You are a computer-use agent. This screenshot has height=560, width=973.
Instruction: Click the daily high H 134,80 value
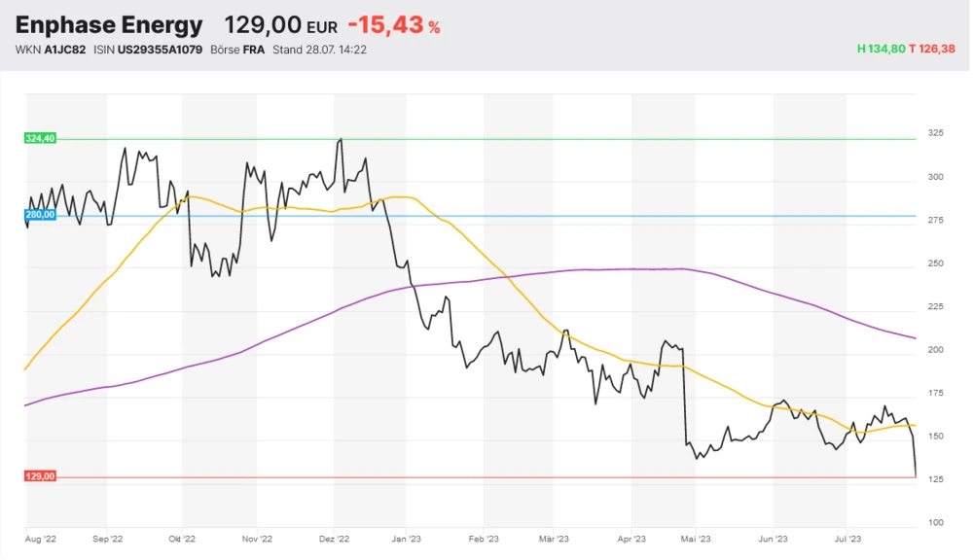pyautogui.click(x=881, y=49)
